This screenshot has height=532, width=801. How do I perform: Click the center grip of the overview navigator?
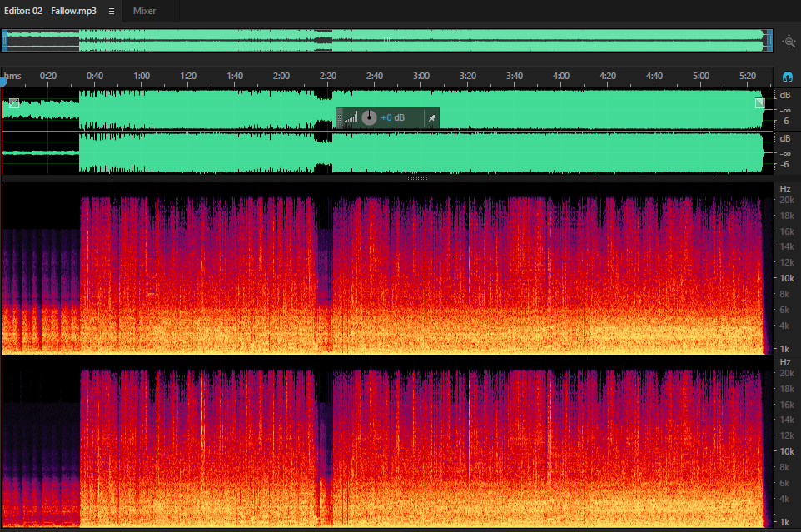(x=386, y=40)
